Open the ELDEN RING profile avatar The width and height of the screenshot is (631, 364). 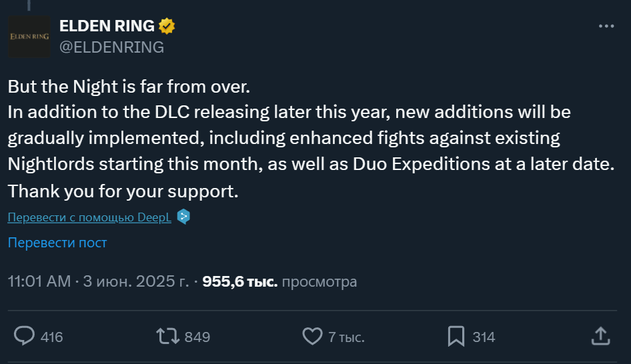[x=29, y=37]
